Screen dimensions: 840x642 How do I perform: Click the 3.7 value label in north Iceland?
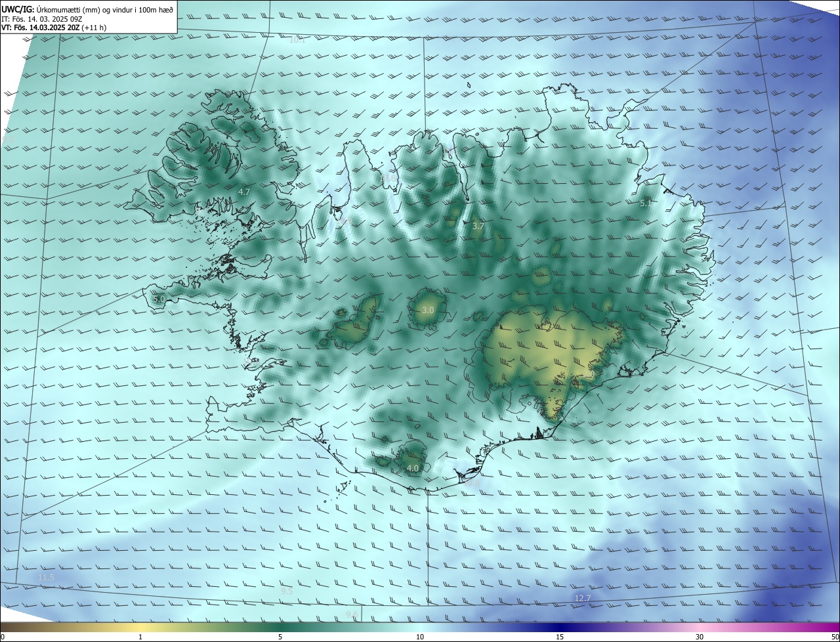(478, 226)
